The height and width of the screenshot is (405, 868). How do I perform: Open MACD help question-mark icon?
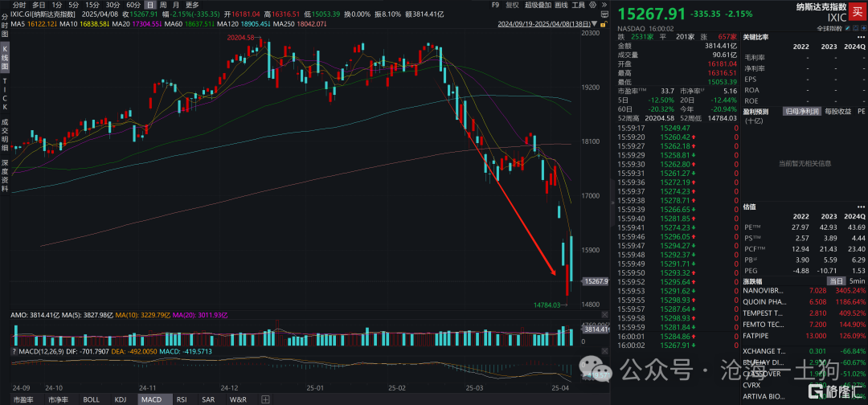tap(14, 351)
